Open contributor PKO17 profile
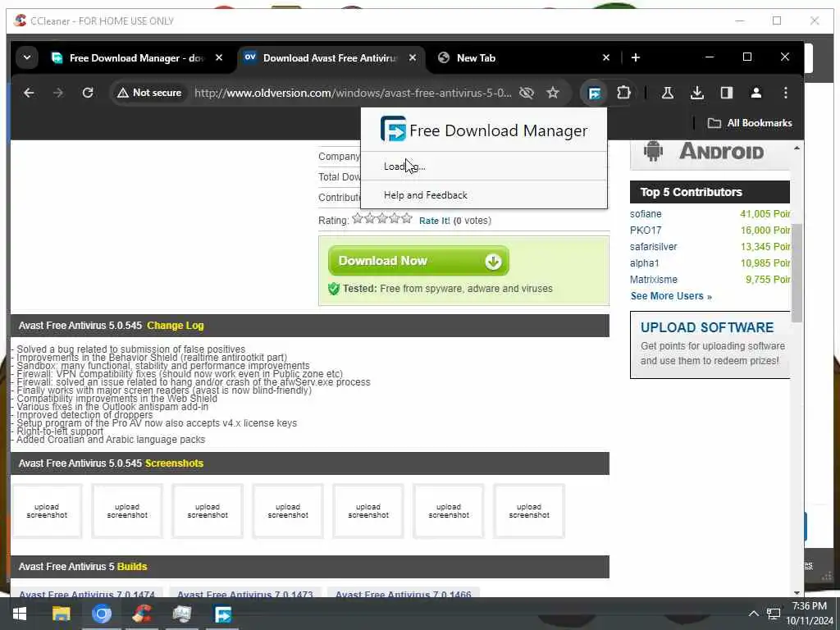Screen dimensions: 840x630 pyautogui.click(x=646, y=231)
